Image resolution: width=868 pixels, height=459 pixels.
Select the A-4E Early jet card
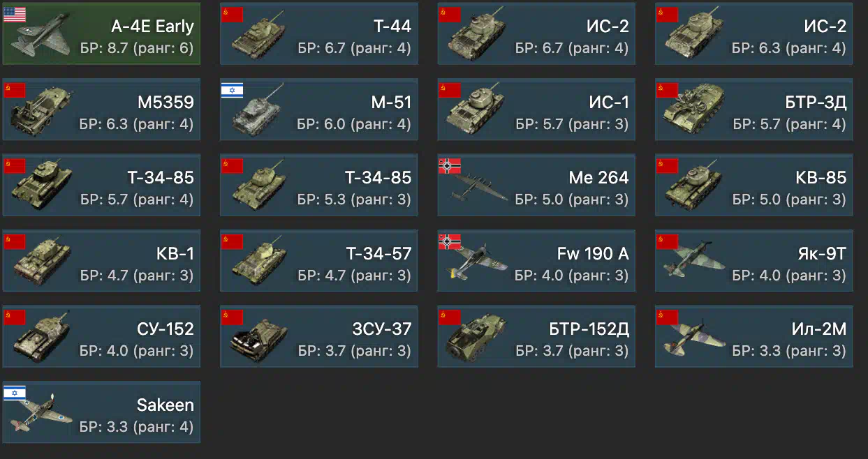click(x=101, y=33)
